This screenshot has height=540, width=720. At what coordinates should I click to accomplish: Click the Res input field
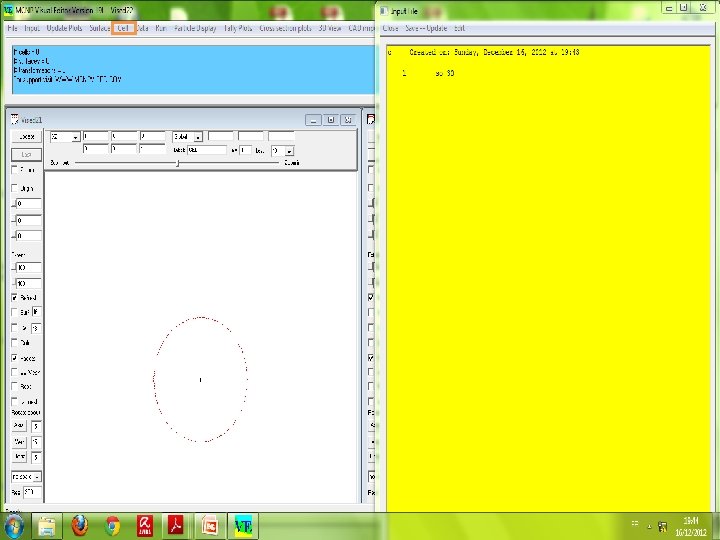coord(32,492)
